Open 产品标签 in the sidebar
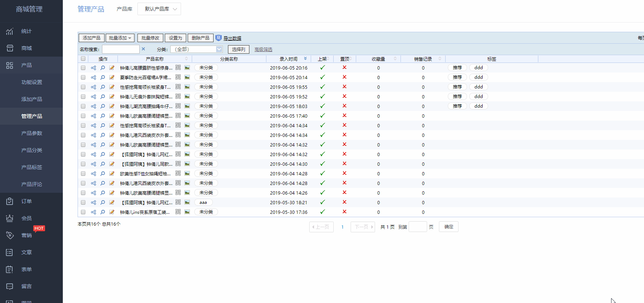This screenshot has height=303, width=644. pos(32,167)
